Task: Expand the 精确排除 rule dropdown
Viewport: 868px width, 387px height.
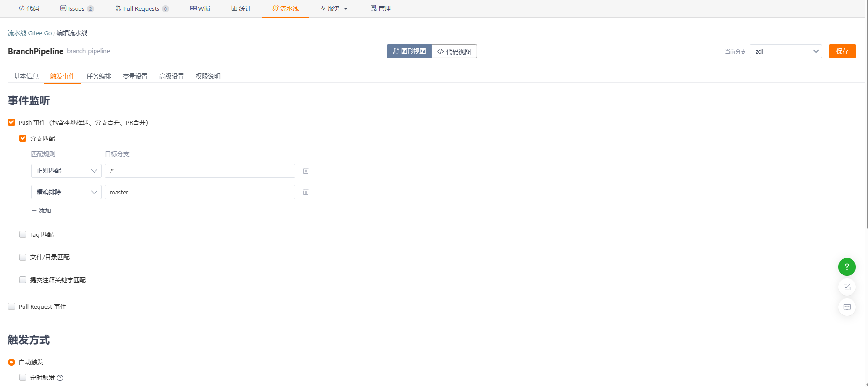Action: pos(66,192)
